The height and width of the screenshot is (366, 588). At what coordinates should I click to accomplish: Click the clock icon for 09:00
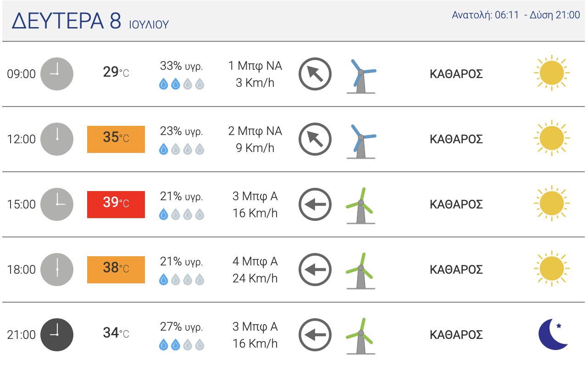pos(57,74)
